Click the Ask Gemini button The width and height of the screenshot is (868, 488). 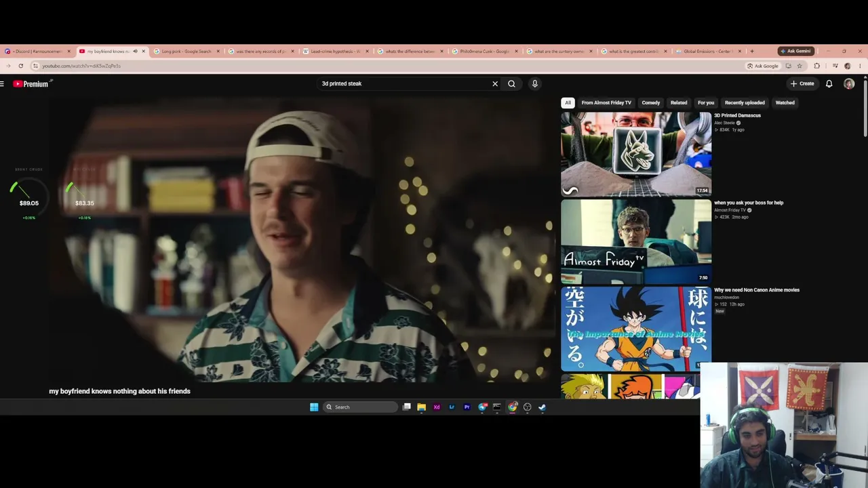pyautogui.click(x=795, y=52)
